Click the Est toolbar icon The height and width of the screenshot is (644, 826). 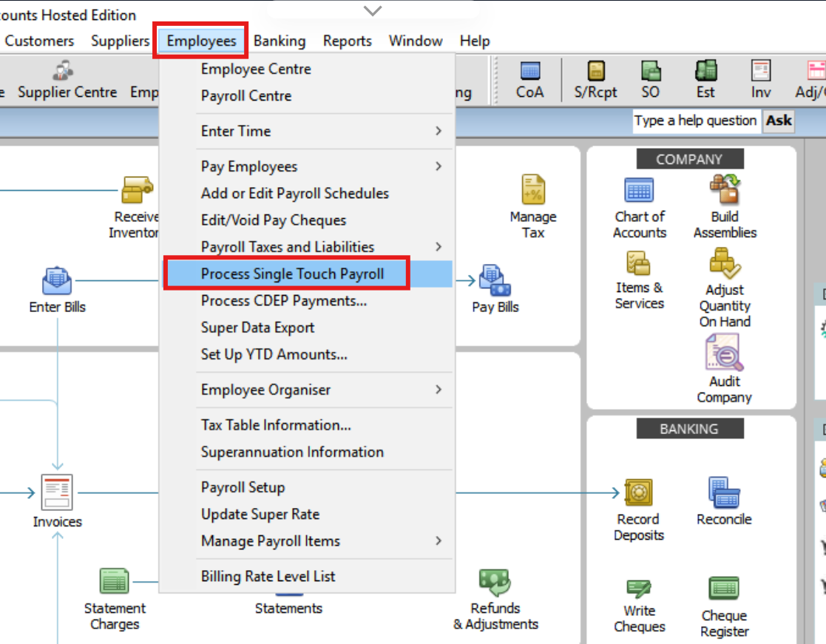[x=706, y=70]
